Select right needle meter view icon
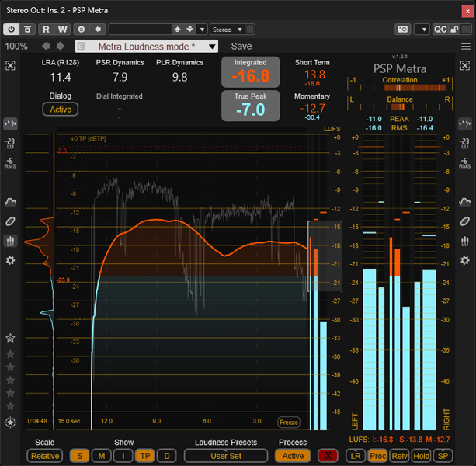Viewport: 476px width, 466px height. [x=465, y=123]
